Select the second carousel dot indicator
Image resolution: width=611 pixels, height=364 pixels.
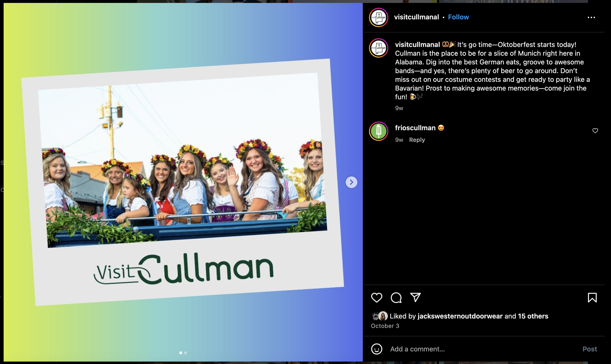click(x=185, y=353)
